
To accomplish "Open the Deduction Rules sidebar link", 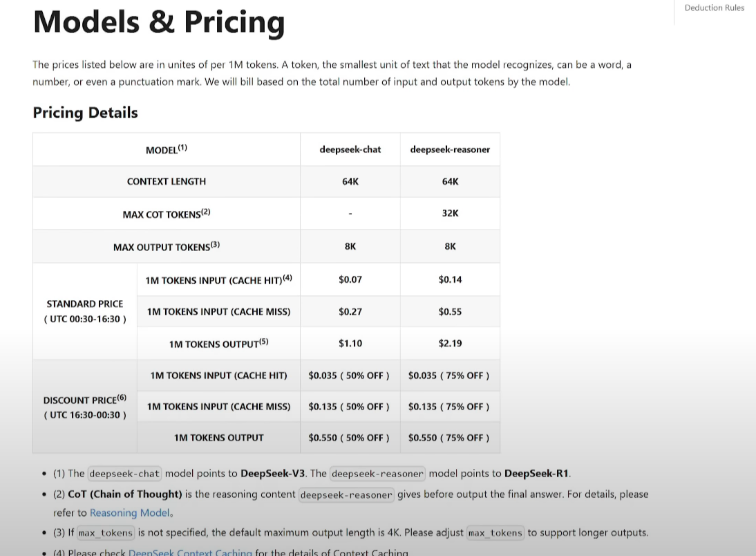I will coord(714,8).
